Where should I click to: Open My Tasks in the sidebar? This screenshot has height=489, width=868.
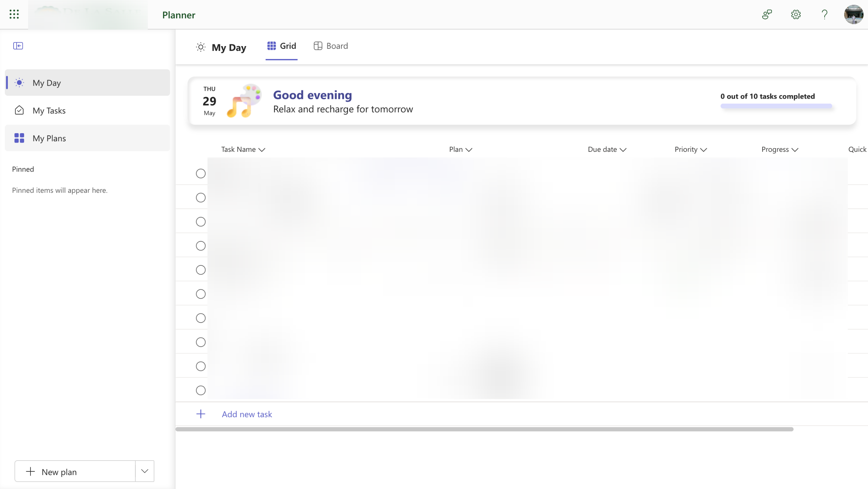[88, 110]
